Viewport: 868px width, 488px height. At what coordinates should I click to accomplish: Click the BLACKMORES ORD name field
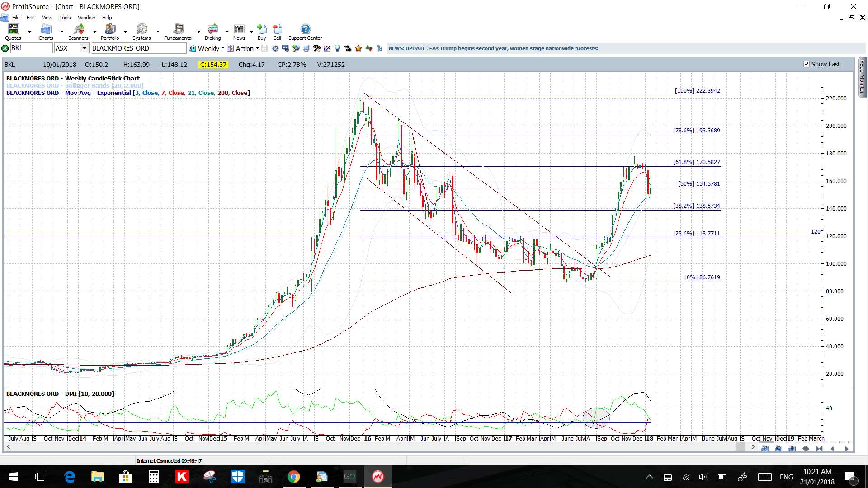tap(138, 48)
